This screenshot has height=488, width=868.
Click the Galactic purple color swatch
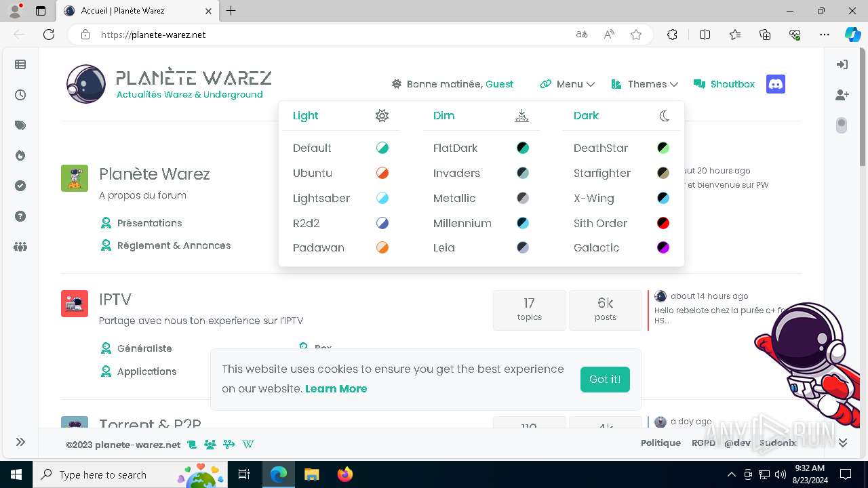(663, 247)
